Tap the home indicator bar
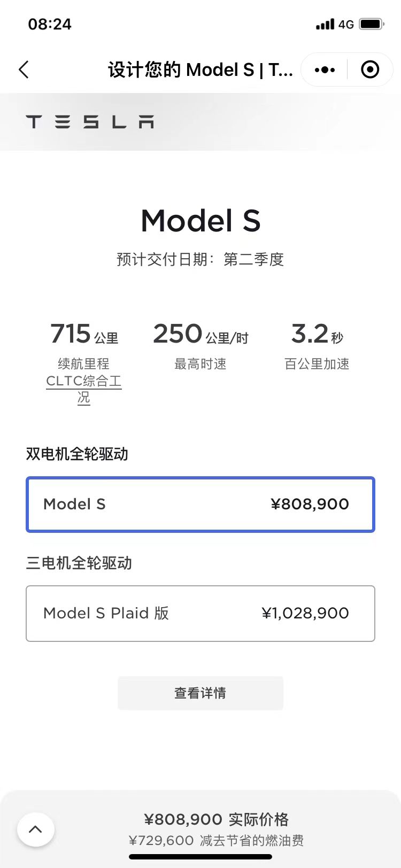Viewport: 401px width, 868px height. click(200, 857)
